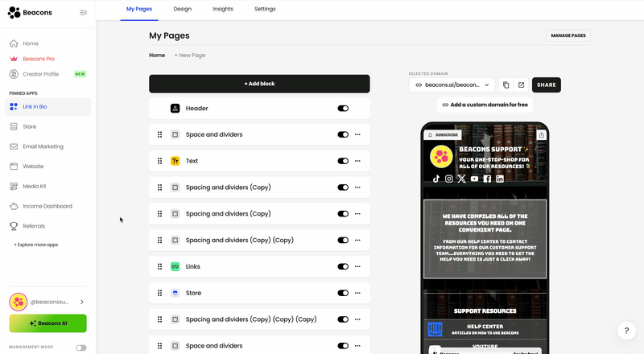
Task: Open the Website app
Action: pos(33,167)
